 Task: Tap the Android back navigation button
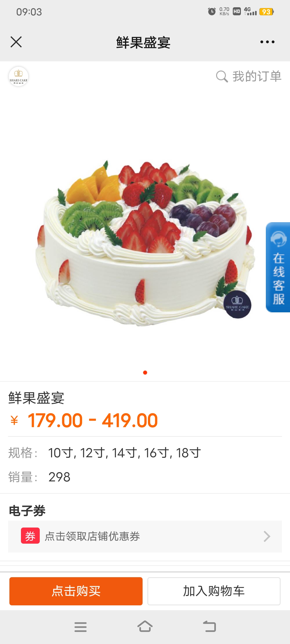[x=209, y=627]
